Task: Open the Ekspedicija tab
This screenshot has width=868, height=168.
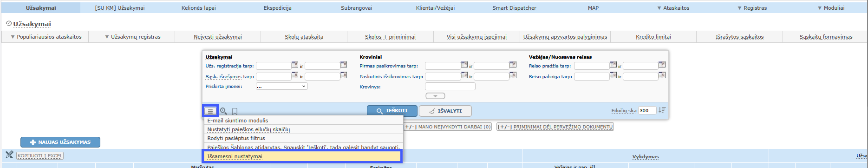Action: point(278,8)
